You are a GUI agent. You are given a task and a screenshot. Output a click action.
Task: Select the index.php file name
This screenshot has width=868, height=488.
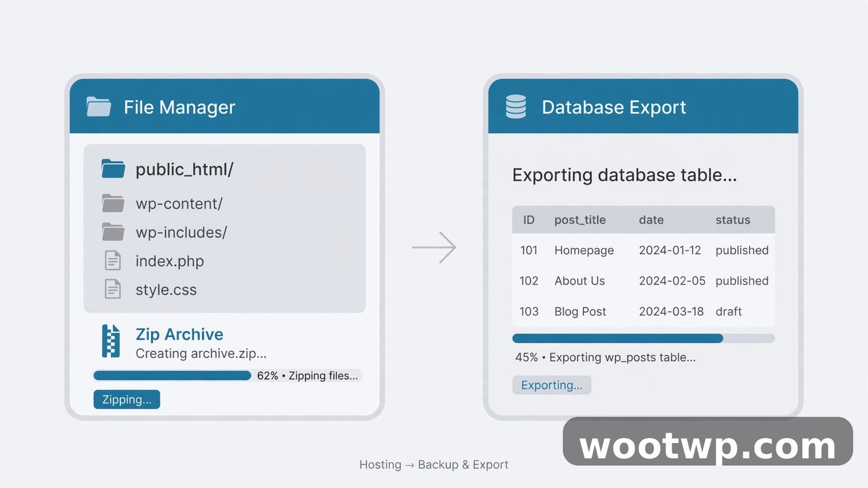click(170, 261)
